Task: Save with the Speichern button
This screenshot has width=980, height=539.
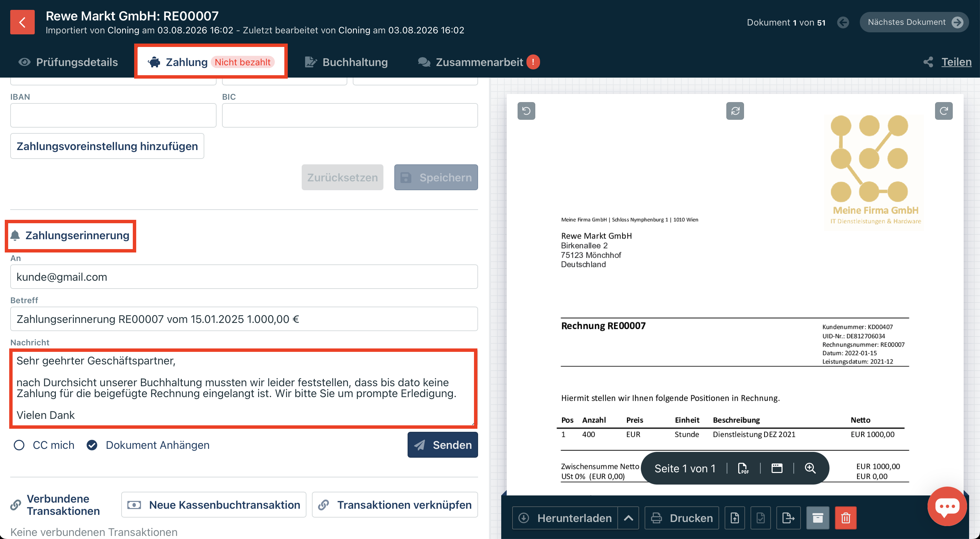Action: tap(436, 178)
